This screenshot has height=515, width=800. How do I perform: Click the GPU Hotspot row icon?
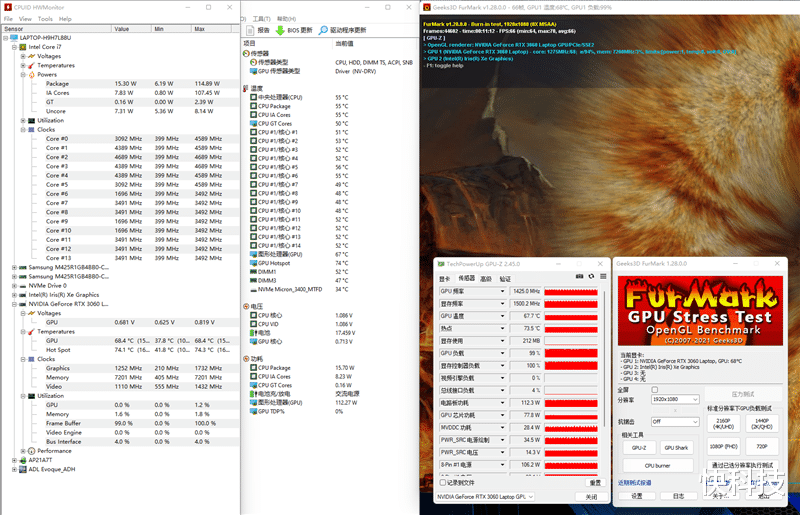coord(253,263)
